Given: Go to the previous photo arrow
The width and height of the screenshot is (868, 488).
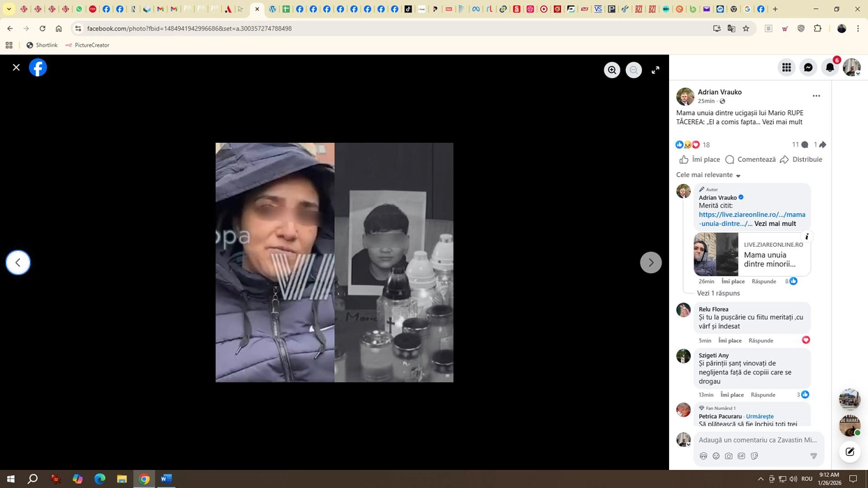Looking at the screenshot, I should tap(18, 262).
